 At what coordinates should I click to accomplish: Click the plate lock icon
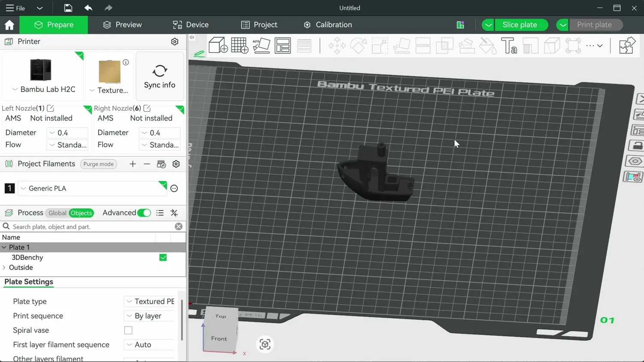click(x=637, y=145)
